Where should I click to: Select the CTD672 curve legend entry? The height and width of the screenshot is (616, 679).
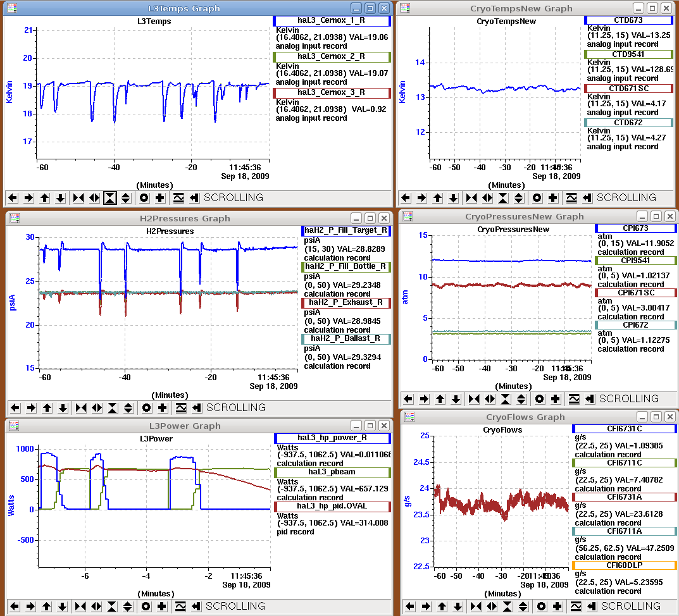tap(628, 123)
